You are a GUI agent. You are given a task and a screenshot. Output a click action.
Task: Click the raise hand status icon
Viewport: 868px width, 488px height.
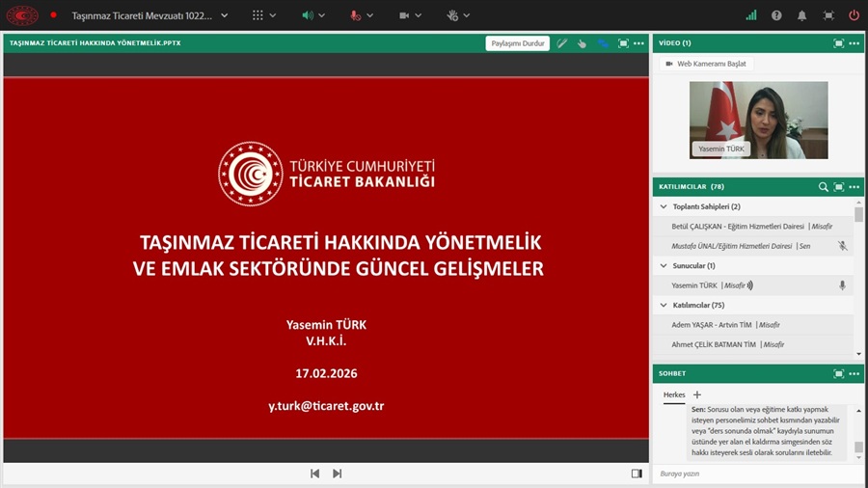click(452, 15)
